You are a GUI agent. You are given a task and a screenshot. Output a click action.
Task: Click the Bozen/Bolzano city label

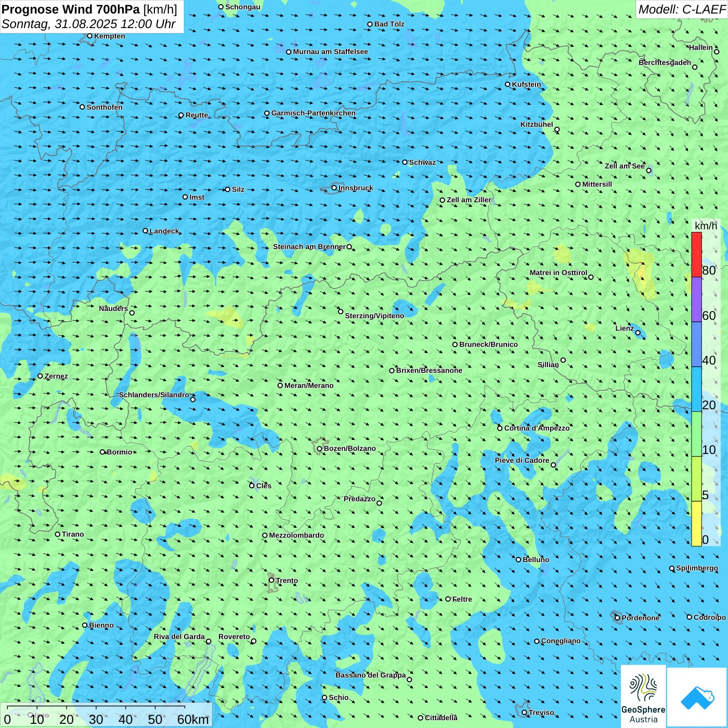[349, 448]
